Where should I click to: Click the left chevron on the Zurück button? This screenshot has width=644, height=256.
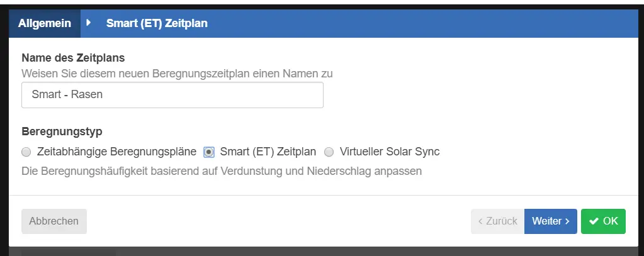[x=482, y=221]
